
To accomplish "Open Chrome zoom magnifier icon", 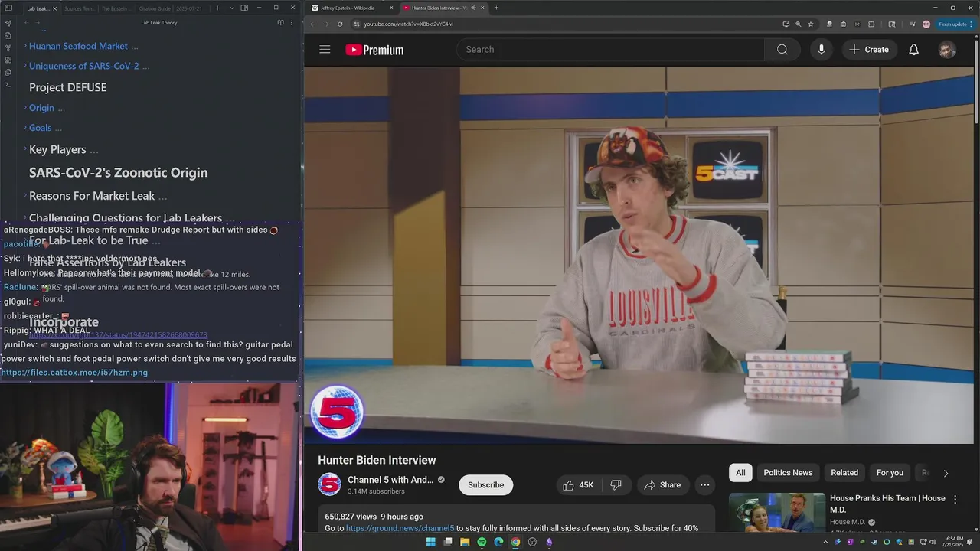I will (x=799, y=24).
